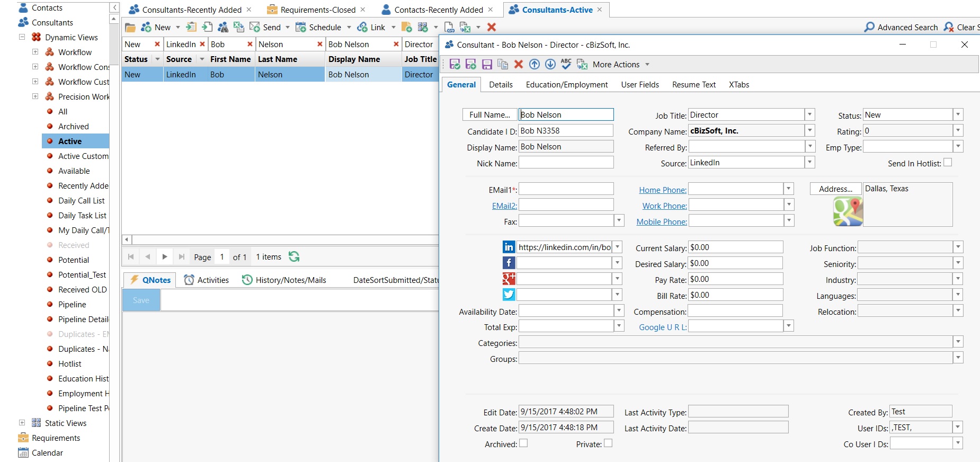Expand the Static Views tree node
Screen dimensions: 980x462
coord(22,423)
